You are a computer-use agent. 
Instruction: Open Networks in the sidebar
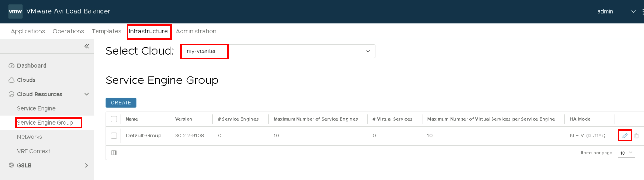[29, 137]
